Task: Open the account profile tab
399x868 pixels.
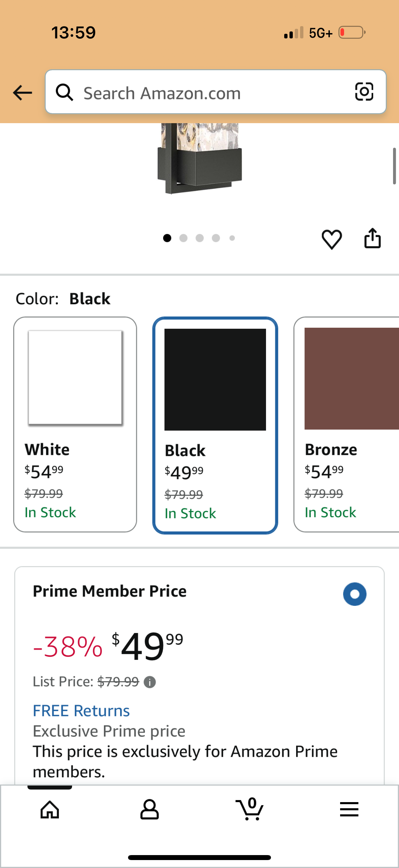Action: pyautogui.click(x=150, y=809)
